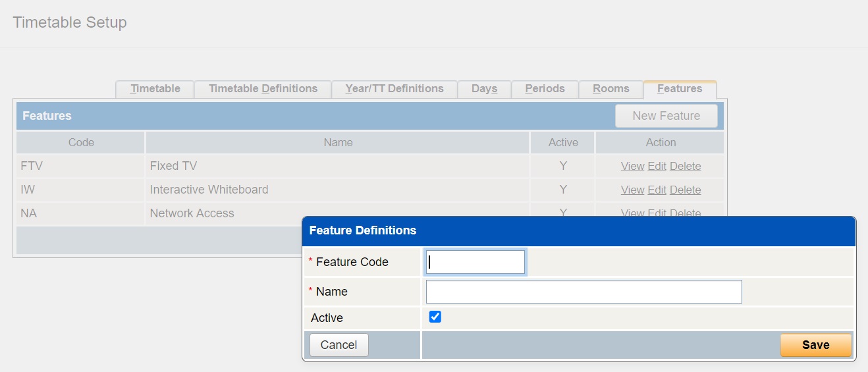Image resolution: width=868 pixels, height=372 pixels.
Task: View the Interactive Whiteboard feature
Action: point(632,190)
